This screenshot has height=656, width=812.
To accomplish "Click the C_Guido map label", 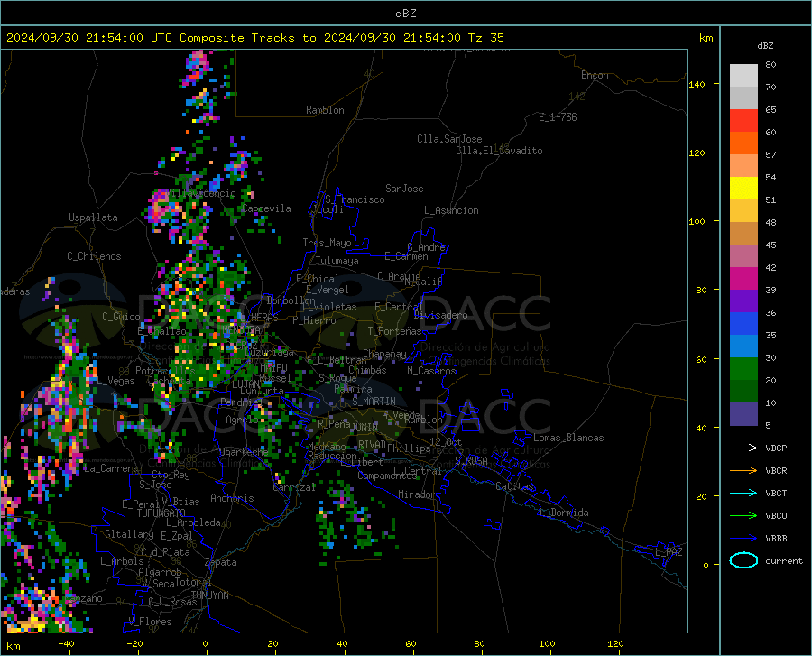I will click(x=121, y=317).
